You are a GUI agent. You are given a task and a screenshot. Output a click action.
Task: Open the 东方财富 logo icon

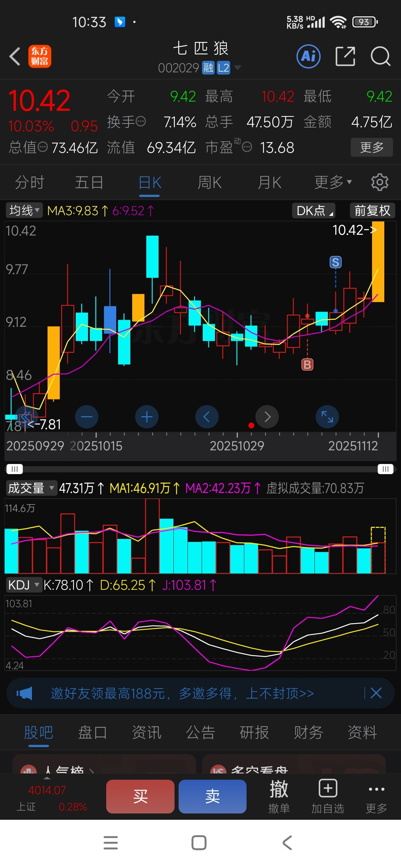(40, 56)
